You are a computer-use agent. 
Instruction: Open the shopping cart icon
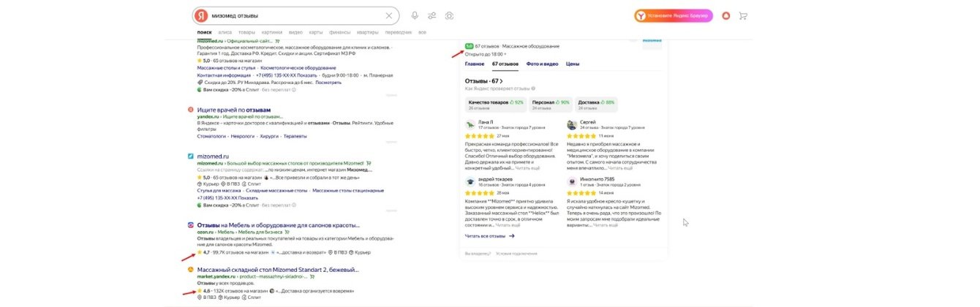tap(744, 15)
